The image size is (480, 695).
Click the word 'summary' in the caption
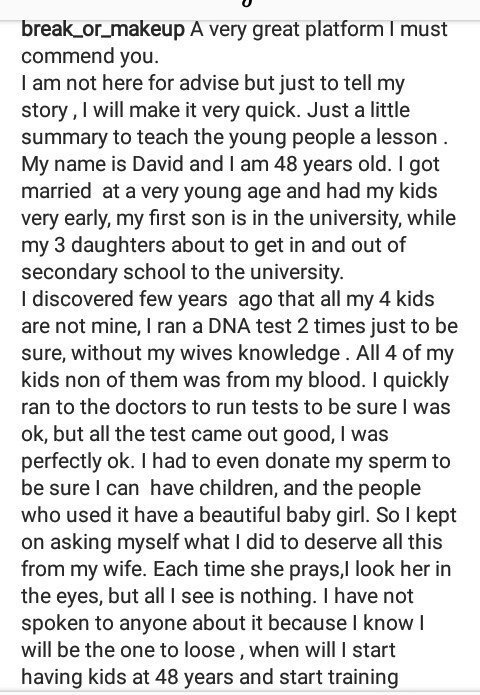[x=64, y=138]
